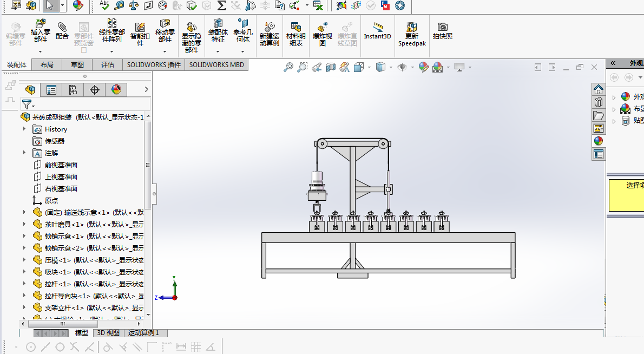644x354 pixels.
Task: Open Equations sigma icon
Action: (x=221, y=5)
